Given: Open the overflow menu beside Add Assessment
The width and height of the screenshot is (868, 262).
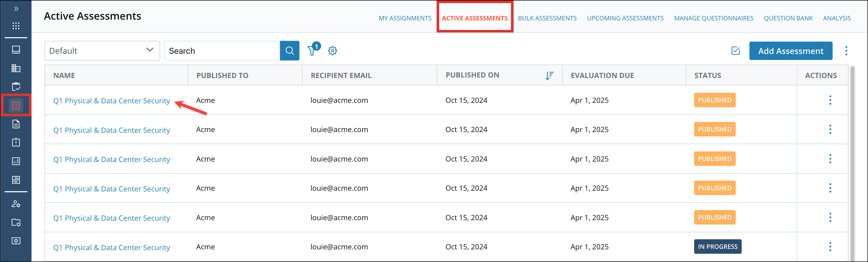Looking at the screenshot, I should pos(847,51).
